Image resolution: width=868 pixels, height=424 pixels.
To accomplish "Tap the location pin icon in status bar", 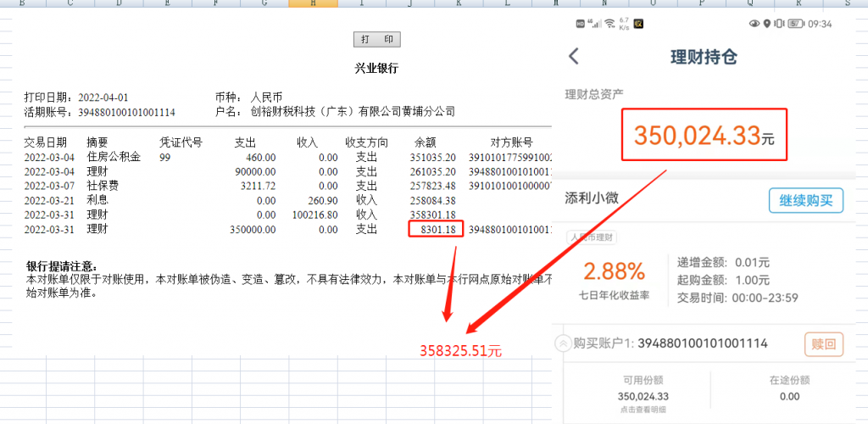I will (766, 24).
